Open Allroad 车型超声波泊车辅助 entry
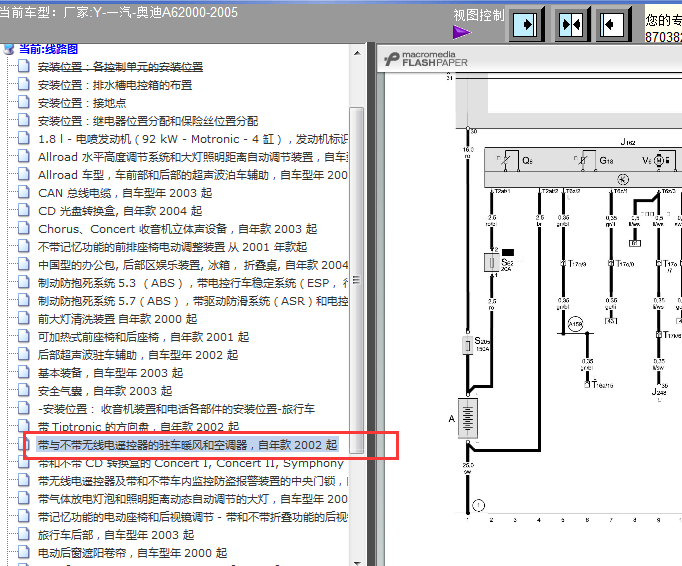 click(193, 175)
